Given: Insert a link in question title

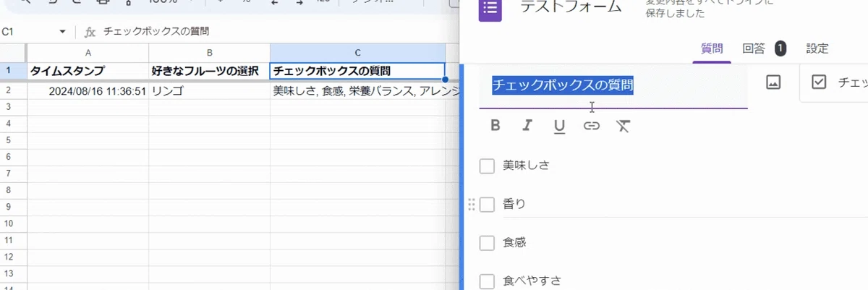Looking at the screenshot, I should click(x=592, y=126).
